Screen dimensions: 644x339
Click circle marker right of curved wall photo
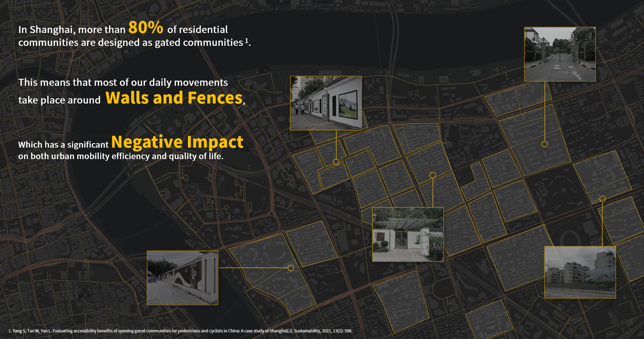pyautogui.click(x=291, y=268)
